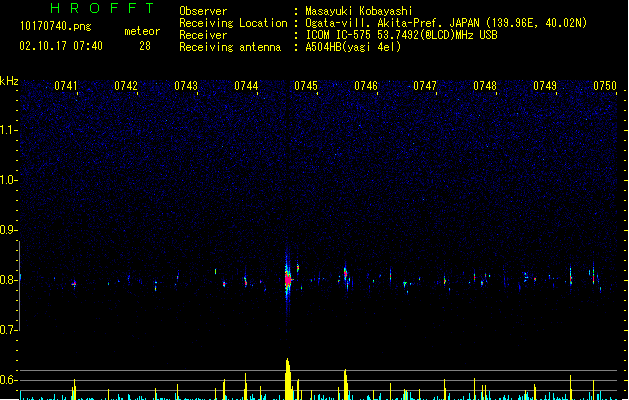Screen dimensions: 629x400
Task: Click the observer name Masayuki Kobayashi
Action: point(359,11)
